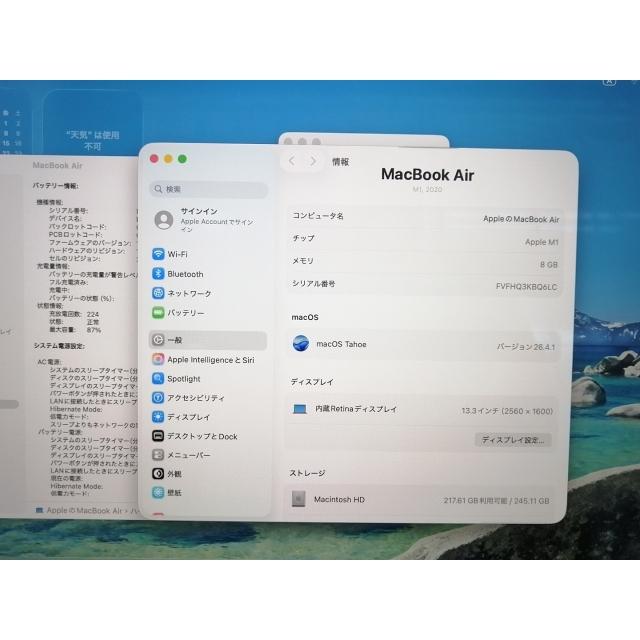Click the ディスプレイ設定... button
This screenshot has height=640, width=640.
(x=513, y=440)
